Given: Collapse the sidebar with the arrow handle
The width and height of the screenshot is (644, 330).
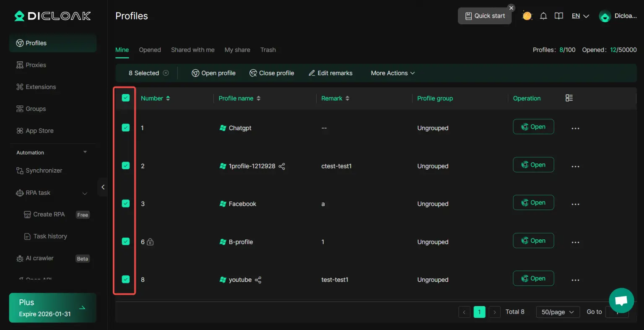Looking at the screenshot, I should pos(103,187).
